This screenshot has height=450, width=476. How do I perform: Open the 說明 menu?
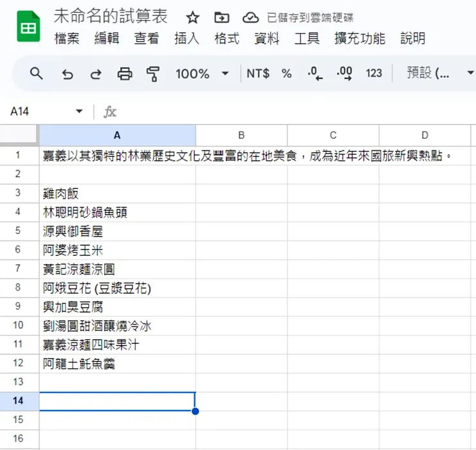[x=413, y=39]
